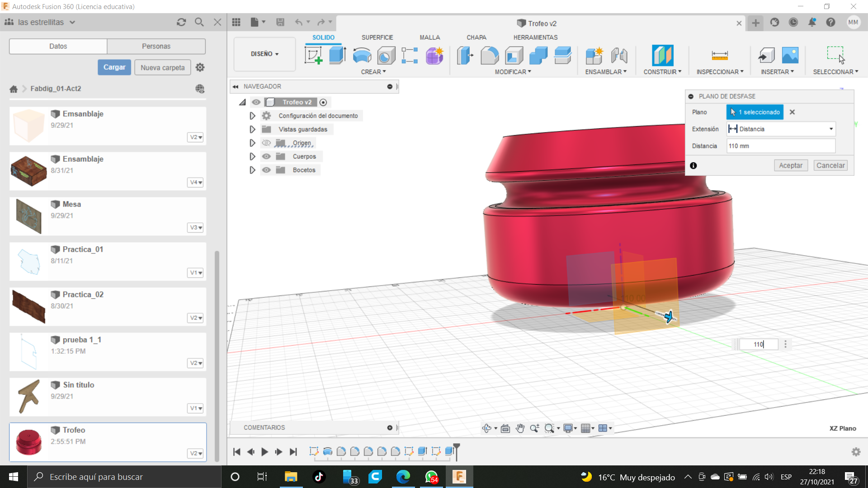Click the Create Sketch tool icon

point(313,56)
